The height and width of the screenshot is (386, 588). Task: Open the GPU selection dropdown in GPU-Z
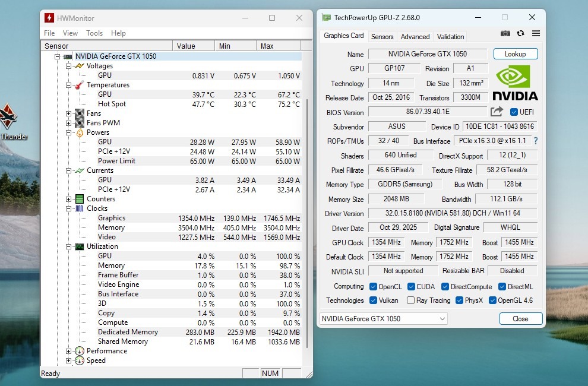click(x=383, y=319)
